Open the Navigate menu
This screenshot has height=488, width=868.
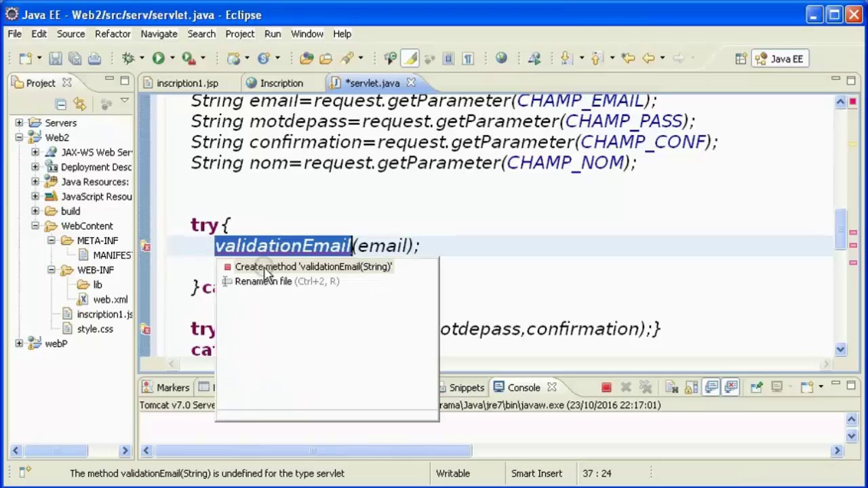(159, 34)
